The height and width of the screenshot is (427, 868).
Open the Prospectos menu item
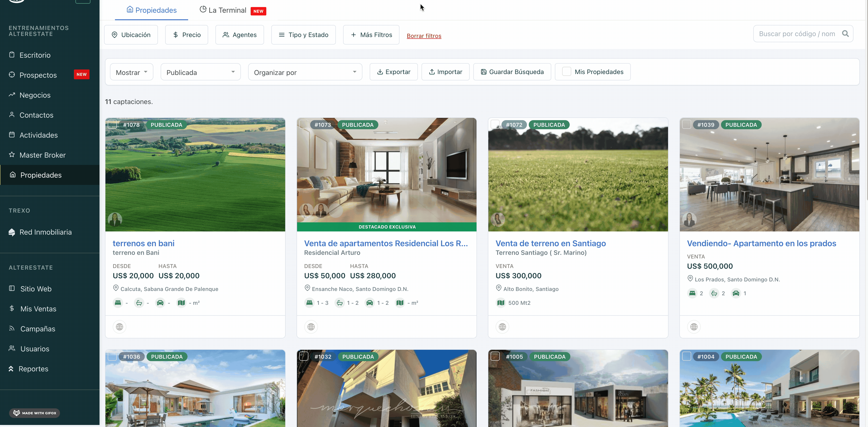click(38, 75)
